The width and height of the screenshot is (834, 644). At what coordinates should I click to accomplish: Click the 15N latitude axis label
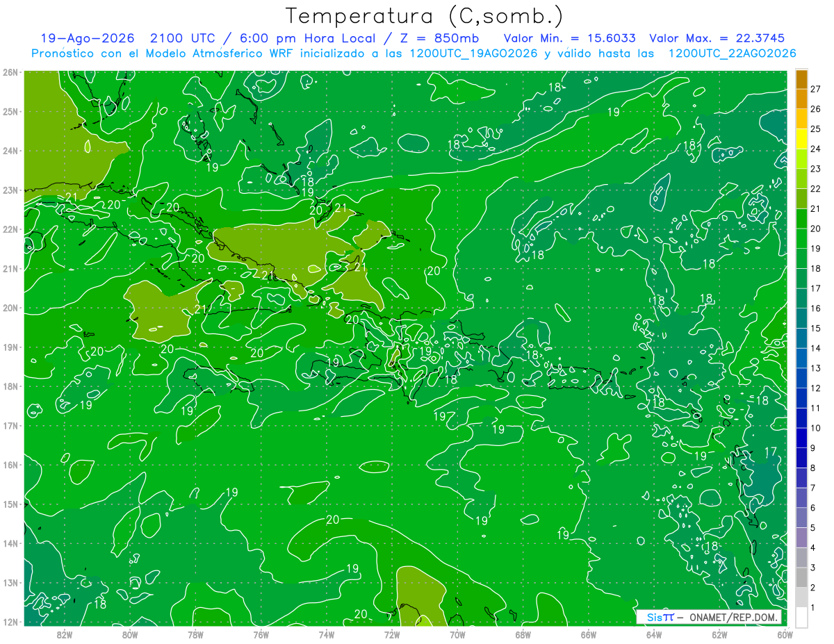click(x=10, y=504)
